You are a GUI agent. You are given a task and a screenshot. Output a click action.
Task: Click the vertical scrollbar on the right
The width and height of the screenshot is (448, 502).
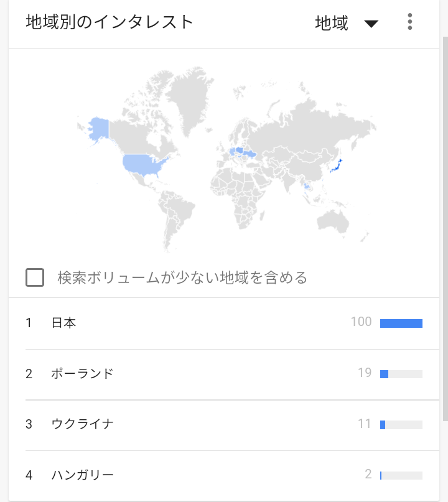click(x=444, y=224)
